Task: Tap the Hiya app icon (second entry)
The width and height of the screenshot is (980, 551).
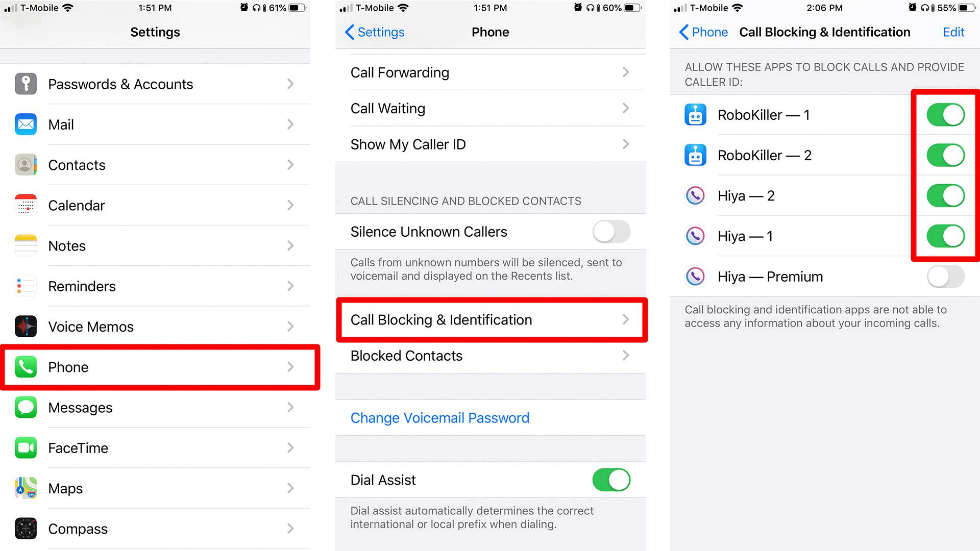Action: click(696, 236)
